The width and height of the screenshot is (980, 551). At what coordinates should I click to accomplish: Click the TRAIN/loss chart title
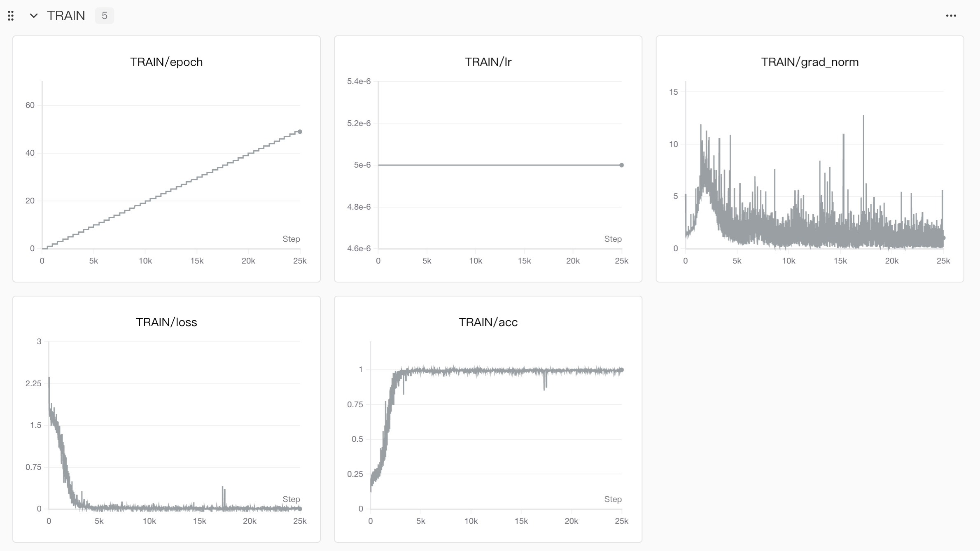point(166,322)
